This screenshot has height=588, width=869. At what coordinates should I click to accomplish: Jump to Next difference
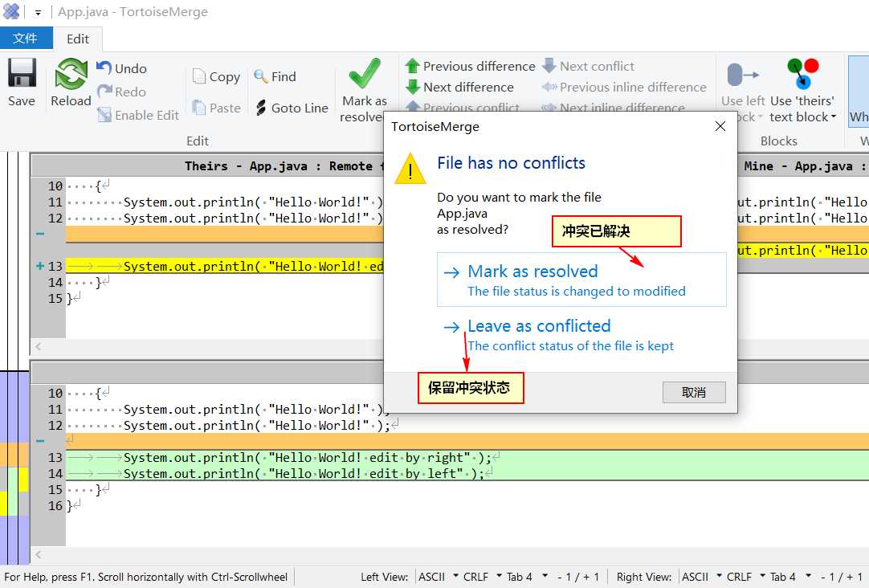click(459, 87)
